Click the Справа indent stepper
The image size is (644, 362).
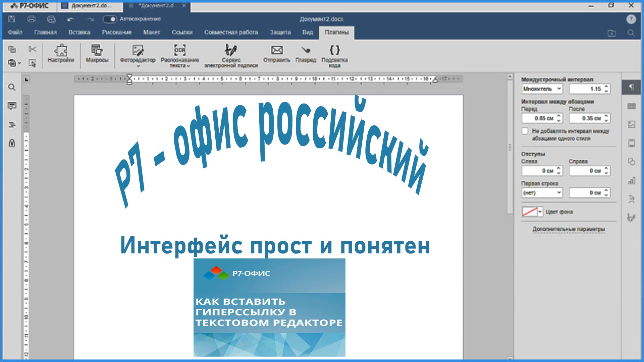tap(590, 171)
